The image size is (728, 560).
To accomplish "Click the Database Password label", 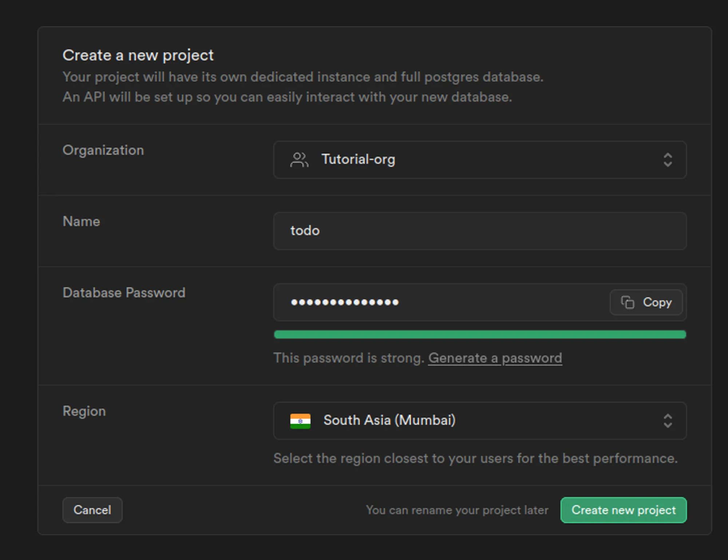I will click(x=124, y=293).
